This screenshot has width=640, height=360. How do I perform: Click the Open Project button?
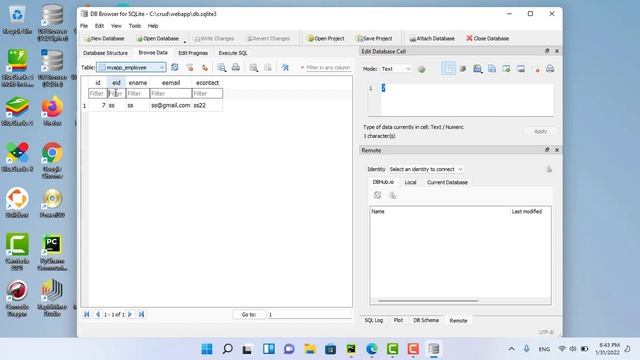click(325, 38)
